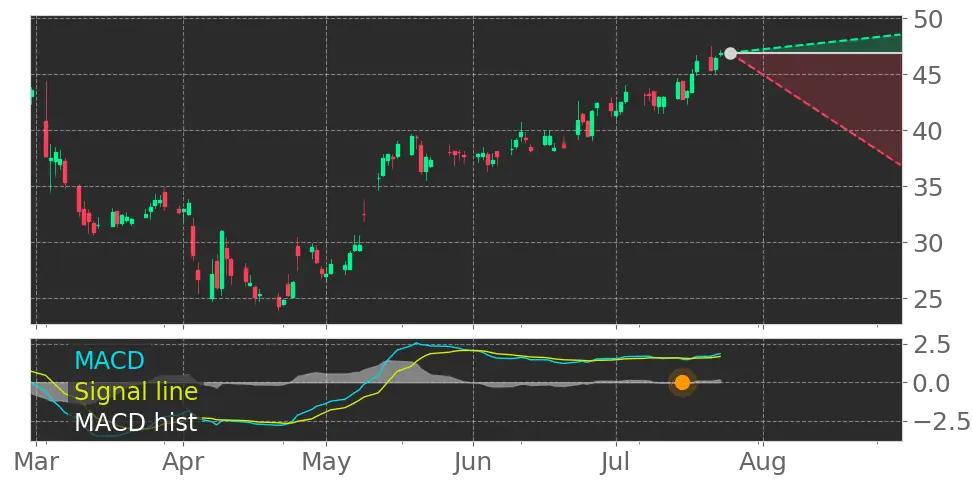Click the white current-price dot

(x=730, y=53)
